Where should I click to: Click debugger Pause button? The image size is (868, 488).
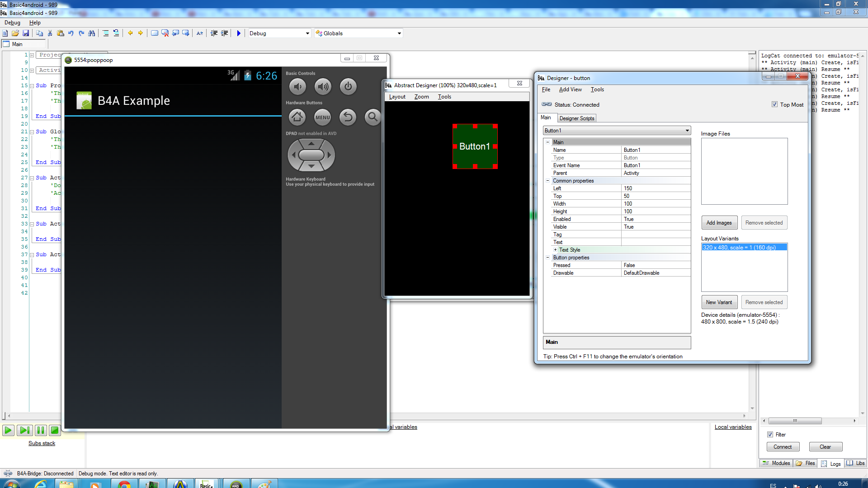[40, 431]
